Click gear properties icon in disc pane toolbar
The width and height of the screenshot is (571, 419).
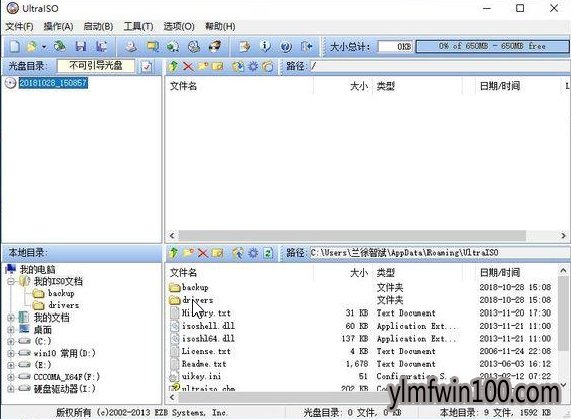pos(253,66)
